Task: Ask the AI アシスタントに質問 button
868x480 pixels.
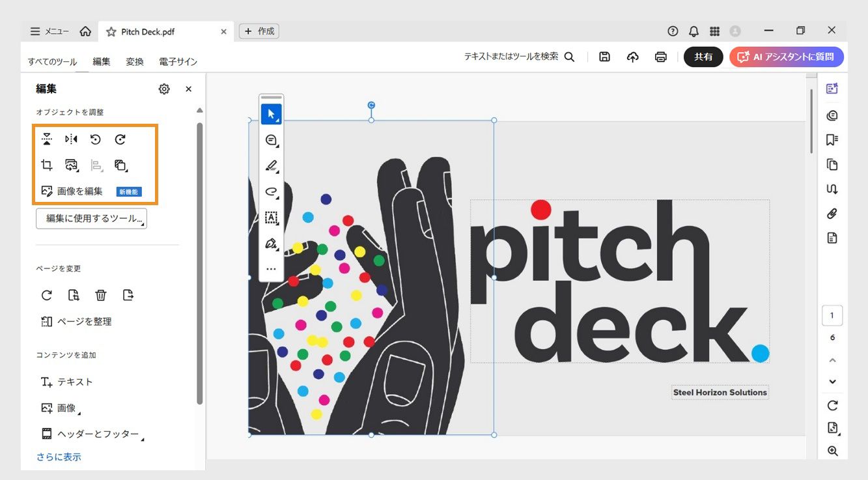Action: click(x=787, y=57)
